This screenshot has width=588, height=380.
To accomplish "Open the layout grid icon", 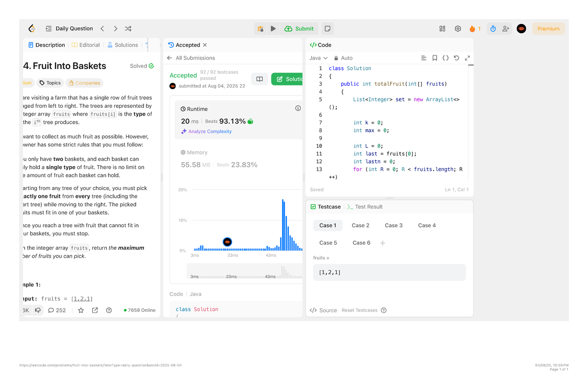I will 442,28.
